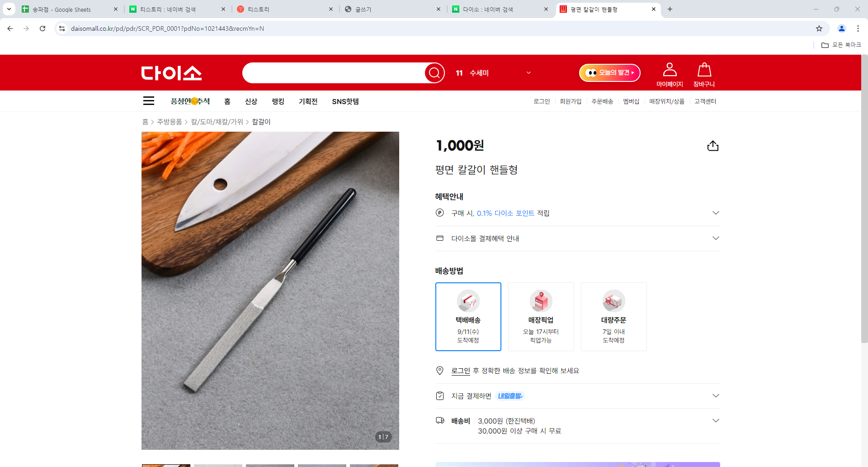The image size is (868, 467).
Task: Open the 모든 북마크 folder
Action: (841, 45)
